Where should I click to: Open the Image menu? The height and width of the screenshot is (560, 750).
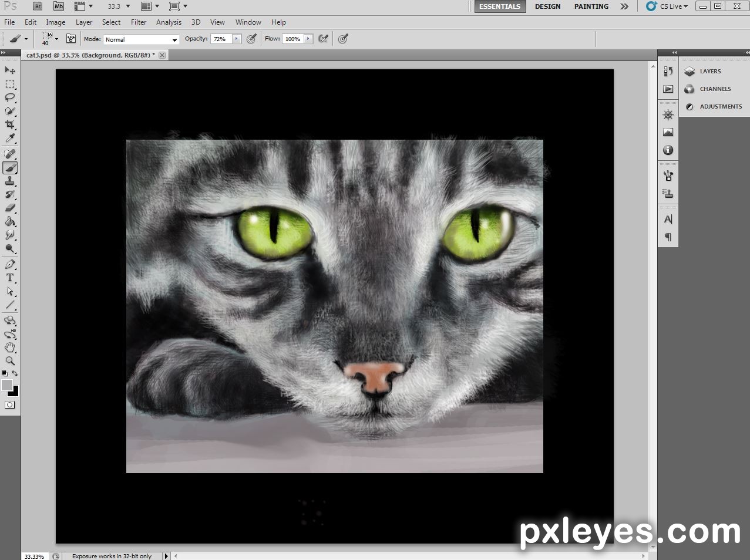pos(56,22)
